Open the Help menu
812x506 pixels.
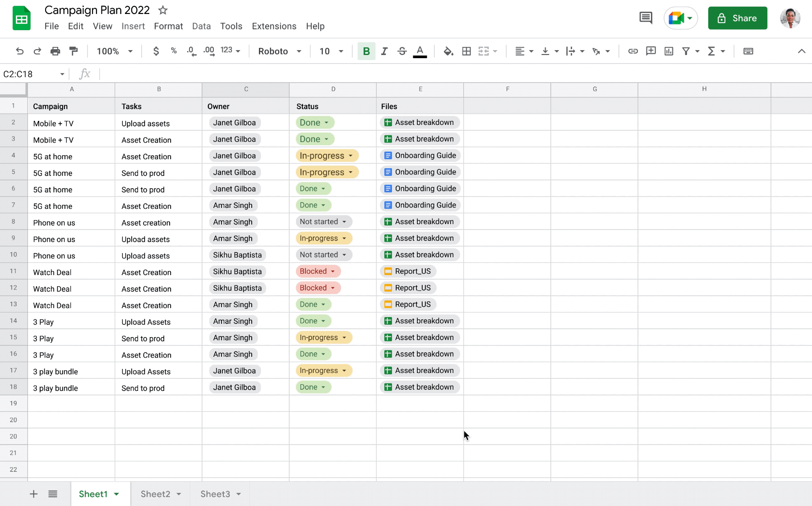tap(315, 26)
